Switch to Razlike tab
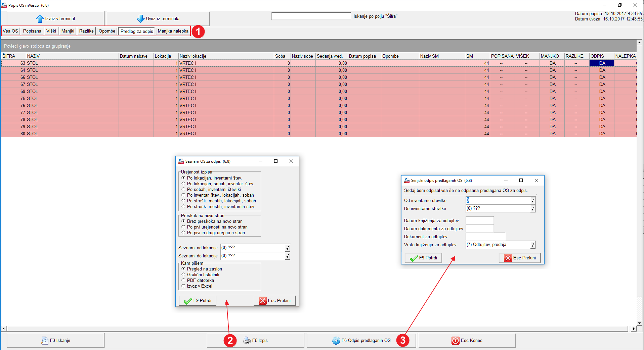The width and height of the screenshot is (644, 350). [x=86, y=31]
